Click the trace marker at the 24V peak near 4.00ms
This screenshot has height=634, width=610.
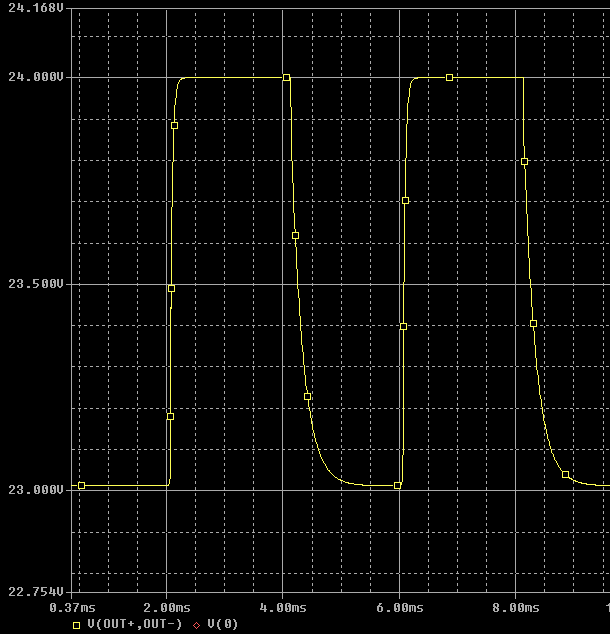coord(287,77)
